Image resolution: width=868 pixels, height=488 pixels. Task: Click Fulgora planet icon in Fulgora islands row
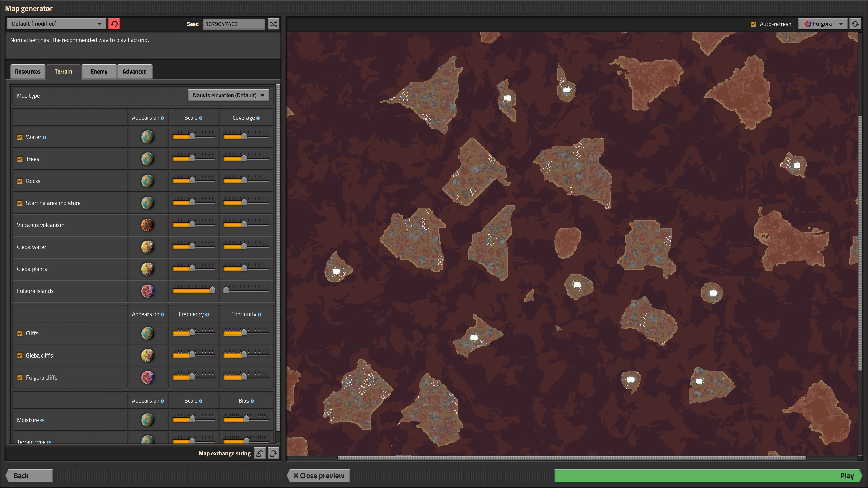tap(147, 291)
